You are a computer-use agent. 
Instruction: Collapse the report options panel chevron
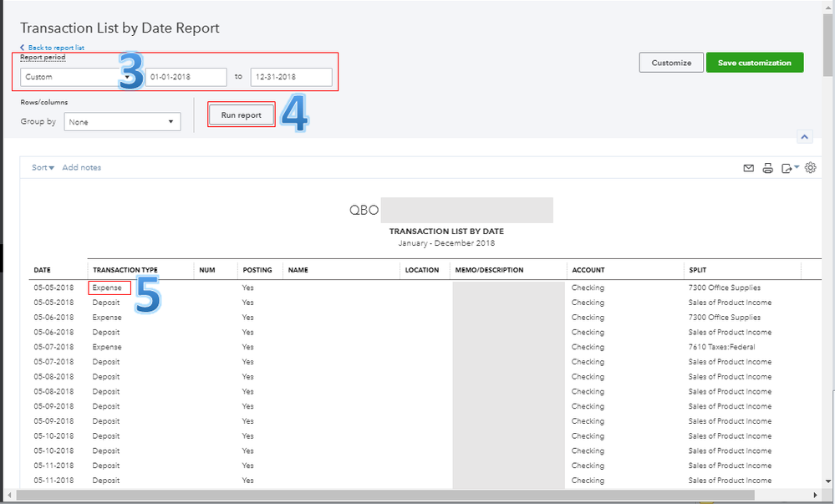(x=805, y=137)
